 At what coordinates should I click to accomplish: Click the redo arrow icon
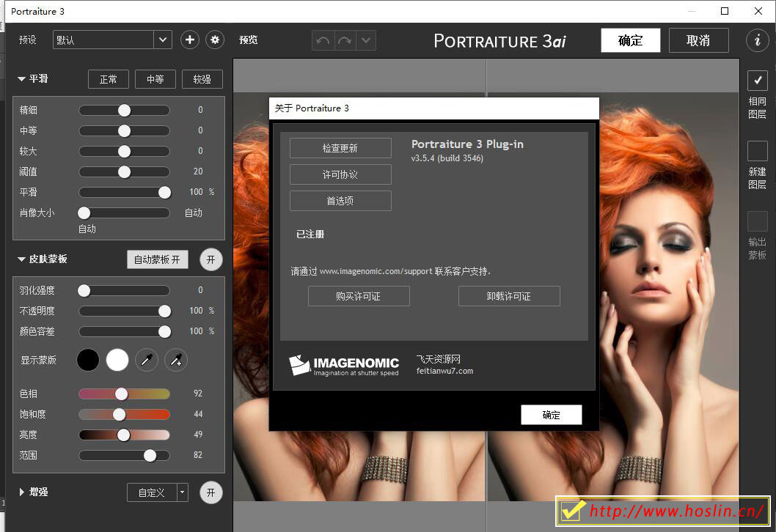[345, 40]
